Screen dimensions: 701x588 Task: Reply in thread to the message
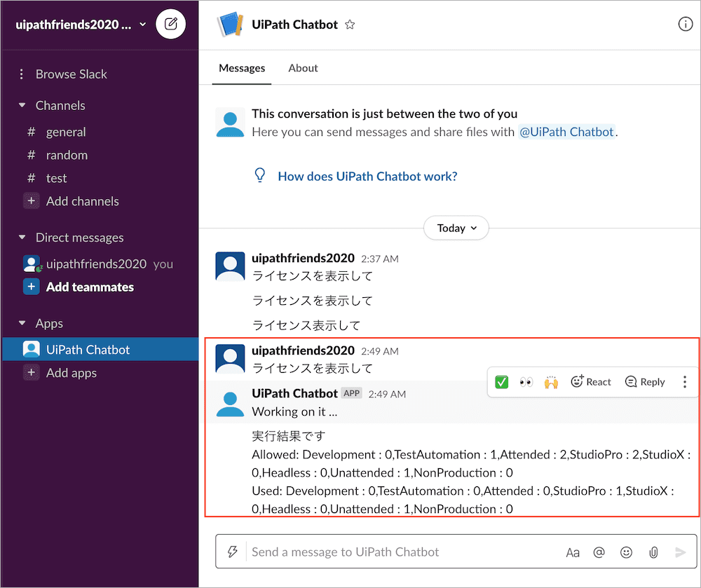tap(645, 382)
